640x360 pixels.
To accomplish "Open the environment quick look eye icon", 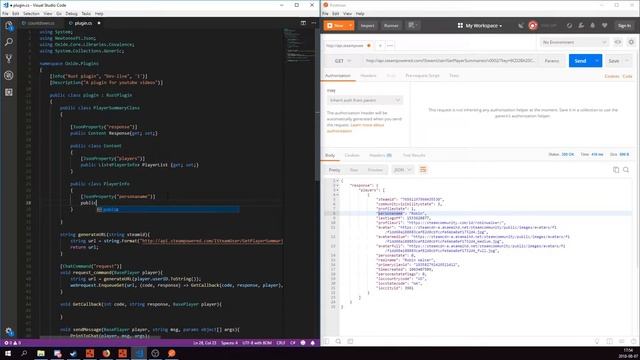I will (x=618, y=42).
